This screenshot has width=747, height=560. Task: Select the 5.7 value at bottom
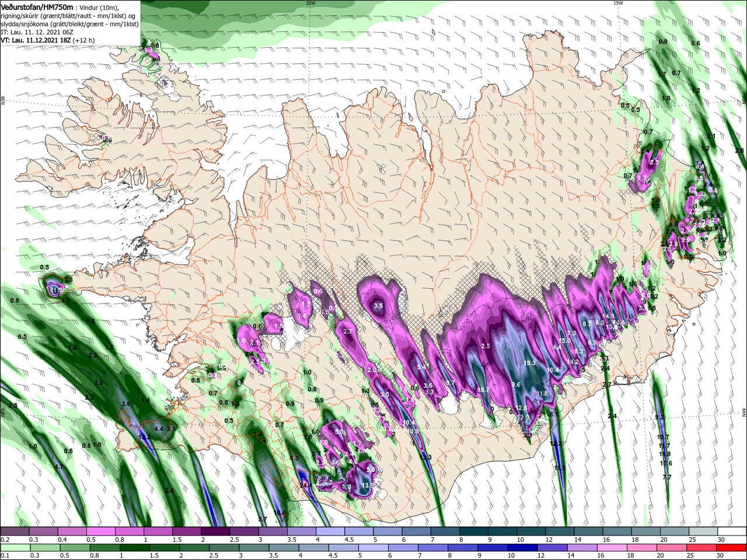point(262,519)
